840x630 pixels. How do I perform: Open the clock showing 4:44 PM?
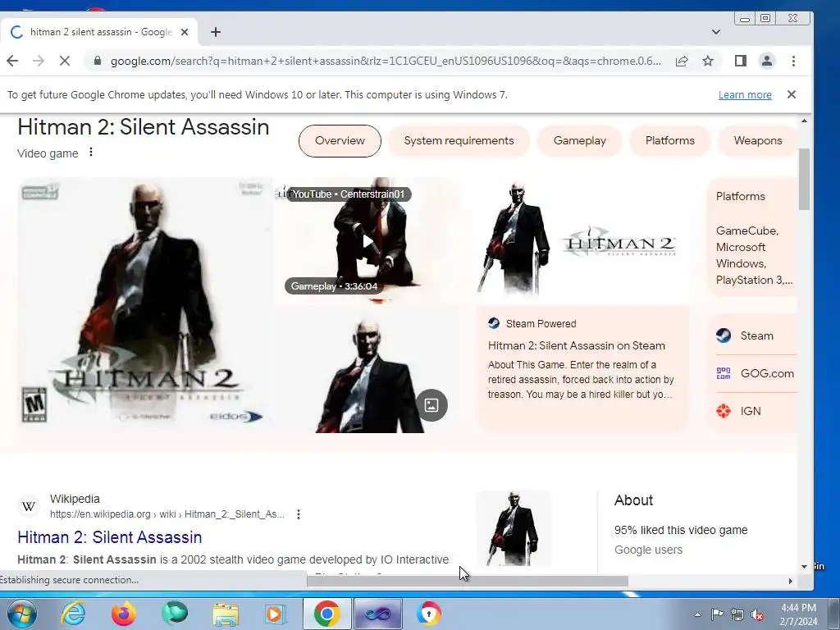798,614
